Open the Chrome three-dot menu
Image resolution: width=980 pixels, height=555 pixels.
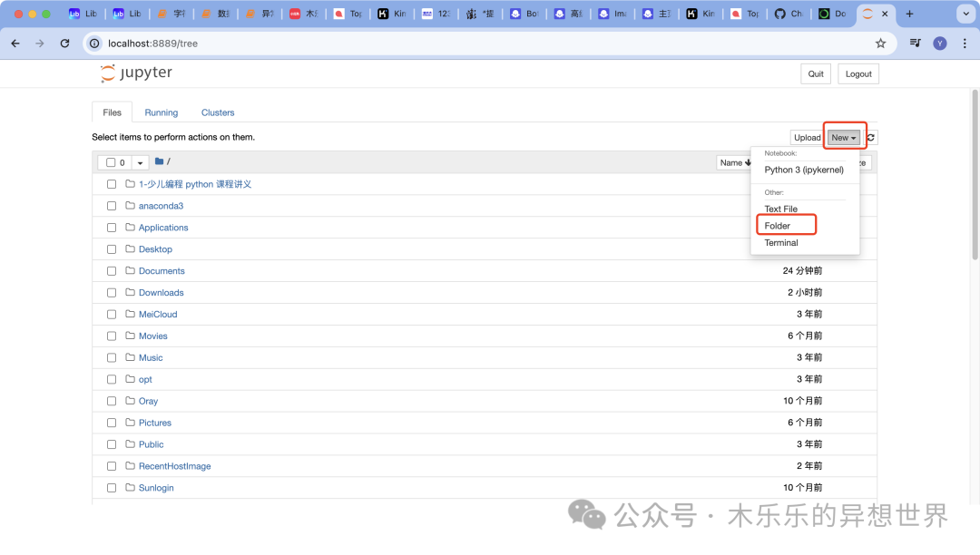965,44
